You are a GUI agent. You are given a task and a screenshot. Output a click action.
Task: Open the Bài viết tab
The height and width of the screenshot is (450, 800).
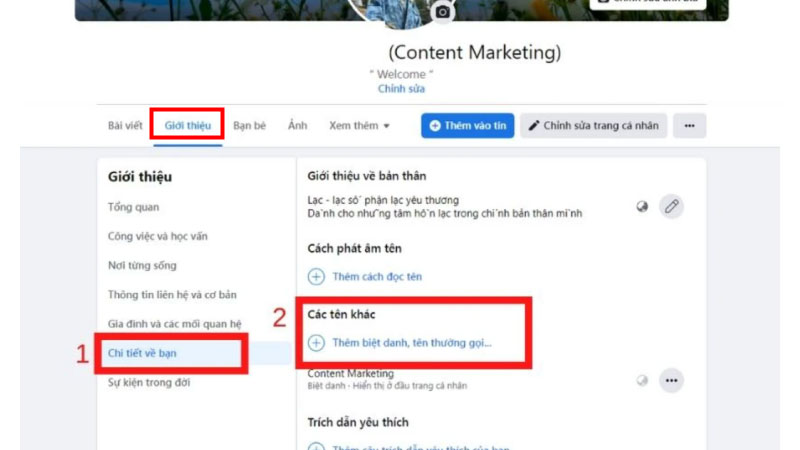125,126
